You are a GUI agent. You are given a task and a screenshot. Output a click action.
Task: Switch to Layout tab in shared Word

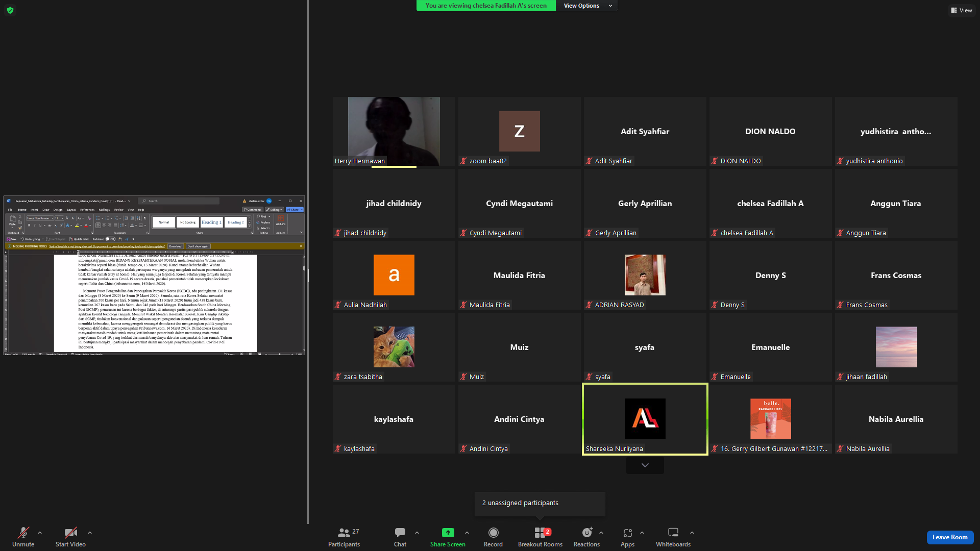coord(71,210)
